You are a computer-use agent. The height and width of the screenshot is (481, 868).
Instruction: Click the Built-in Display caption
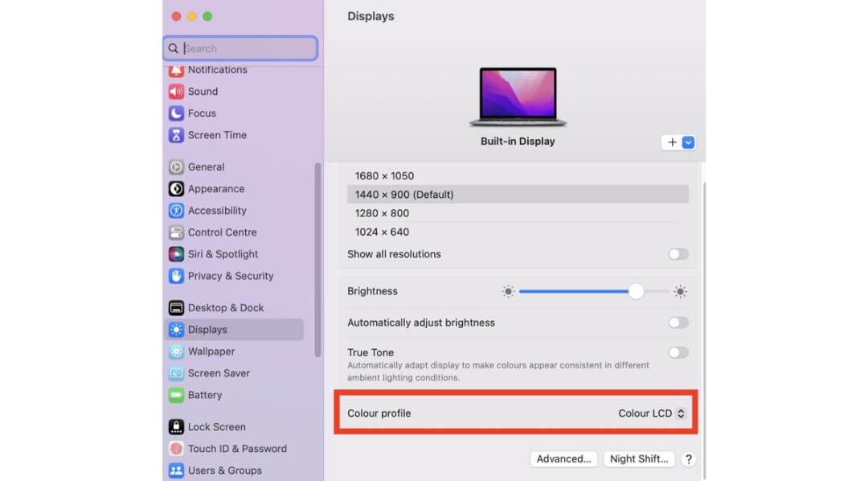518,142
